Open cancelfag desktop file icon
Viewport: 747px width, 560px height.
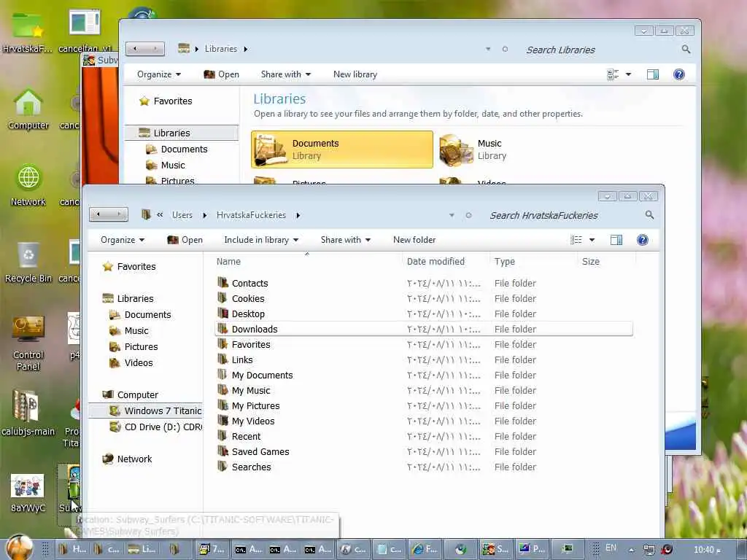click(85, 31)
